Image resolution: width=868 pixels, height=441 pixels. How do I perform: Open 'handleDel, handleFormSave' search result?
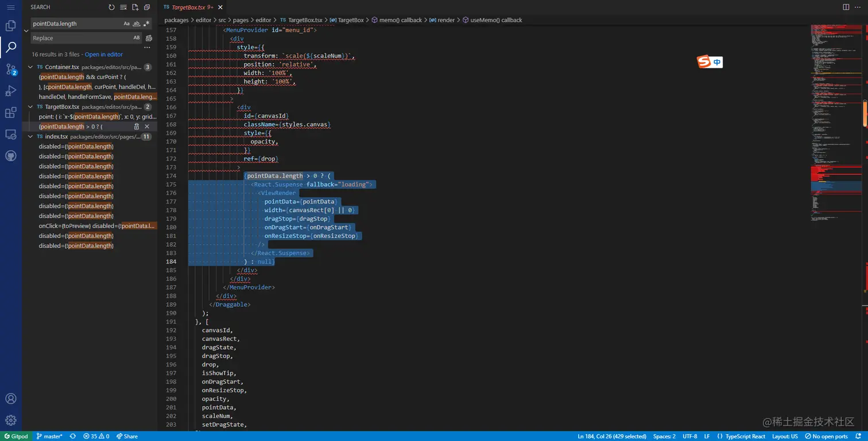tap(98, 97)
